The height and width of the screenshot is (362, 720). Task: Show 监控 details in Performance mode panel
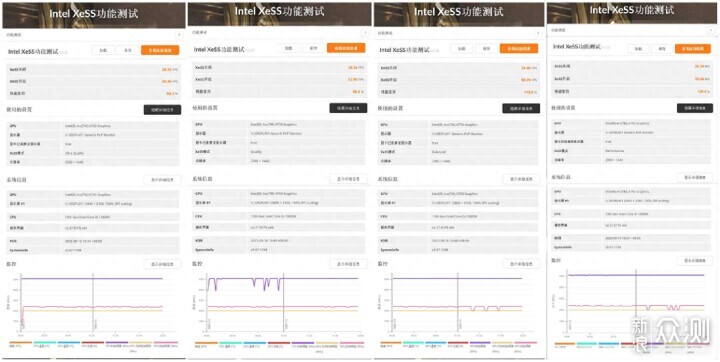(695, 260)
